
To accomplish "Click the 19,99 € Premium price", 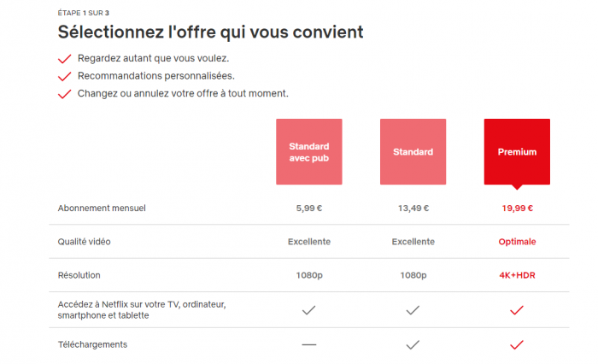I will 517,208.
